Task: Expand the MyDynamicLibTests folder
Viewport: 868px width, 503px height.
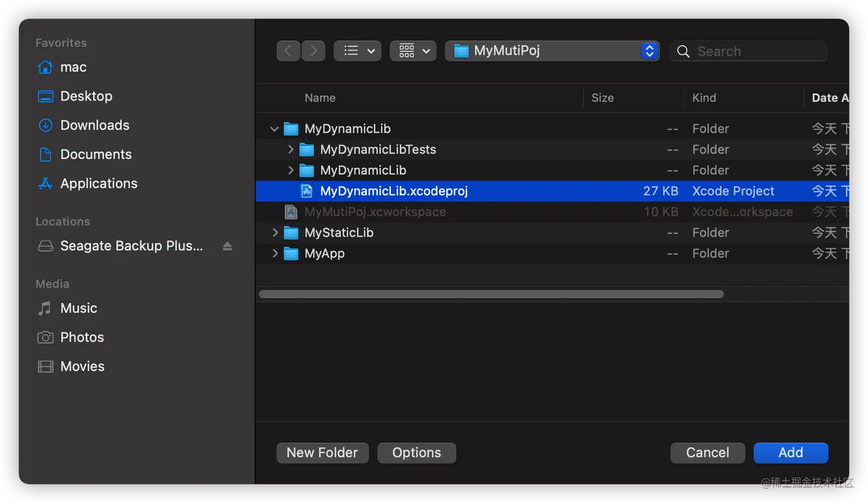Action: [x=290, y=150]
